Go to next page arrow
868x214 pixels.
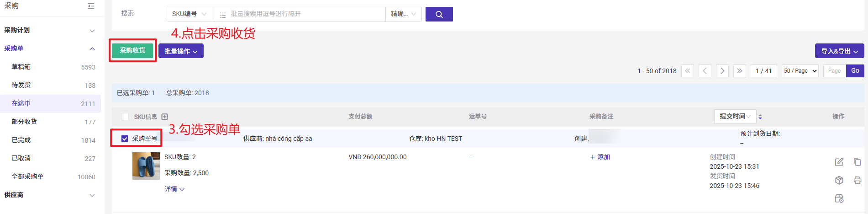722,71
